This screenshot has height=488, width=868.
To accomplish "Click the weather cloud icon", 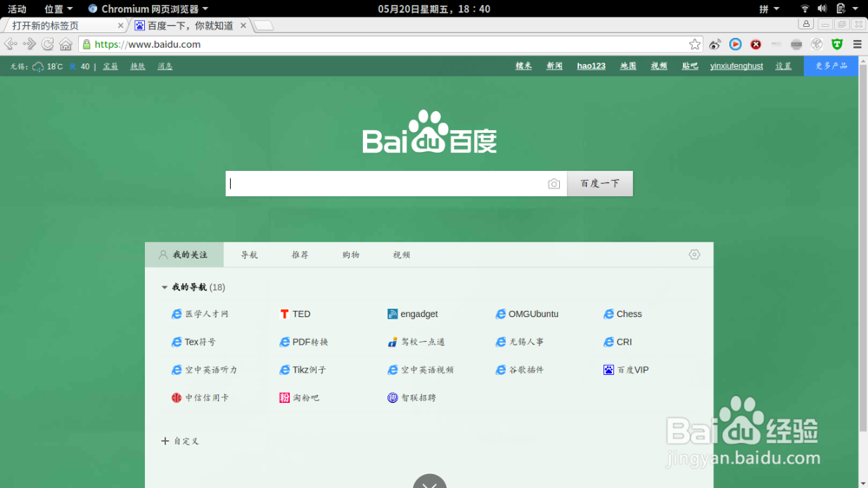I will click(38, 67).
